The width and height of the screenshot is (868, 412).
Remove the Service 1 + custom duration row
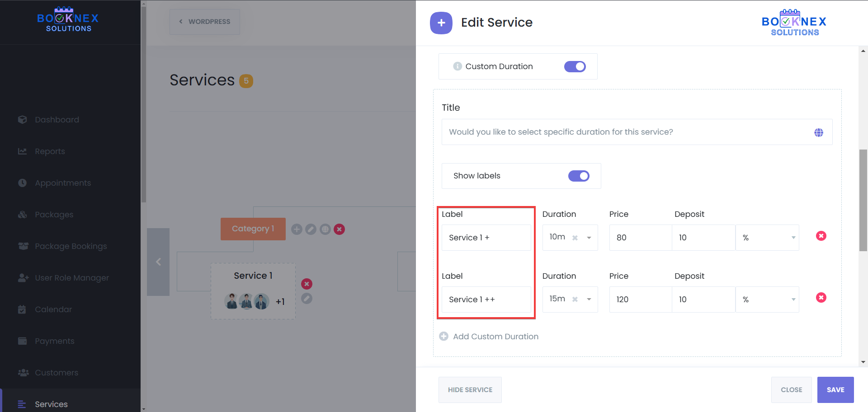821,236
